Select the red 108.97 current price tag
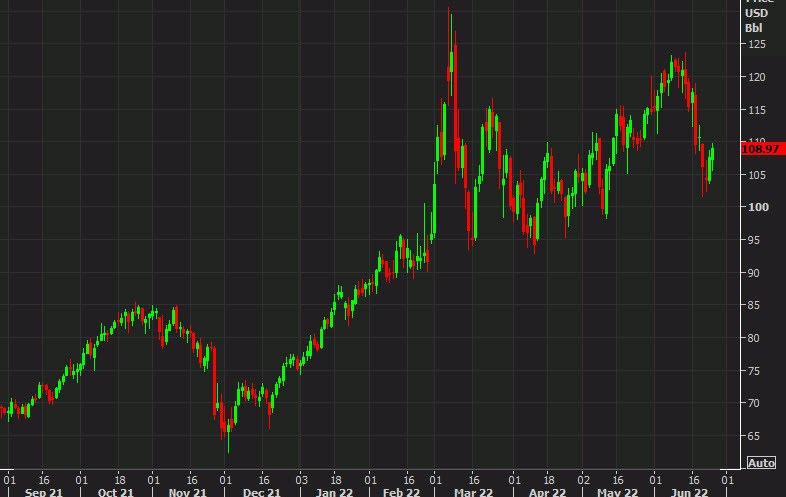 pos(763,149)
